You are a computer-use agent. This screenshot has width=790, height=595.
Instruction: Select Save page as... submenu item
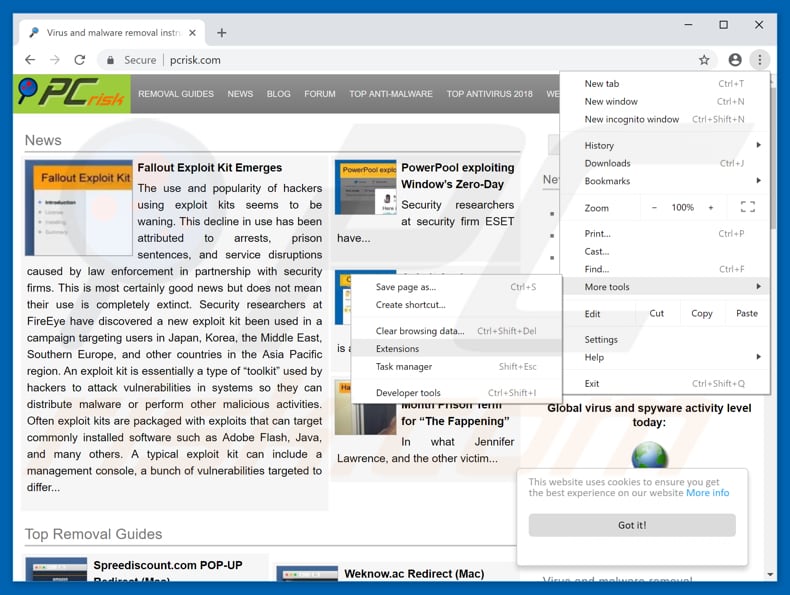click(456, 287)
